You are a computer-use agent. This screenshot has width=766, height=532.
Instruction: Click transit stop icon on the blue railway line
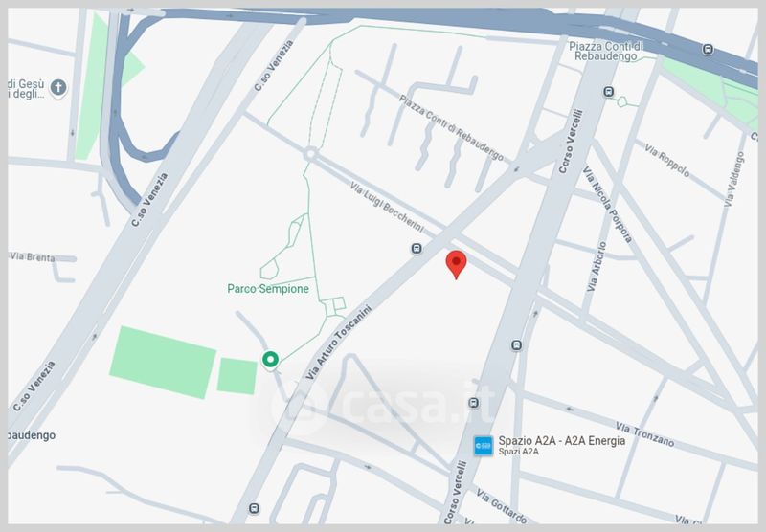click(708, 49)
